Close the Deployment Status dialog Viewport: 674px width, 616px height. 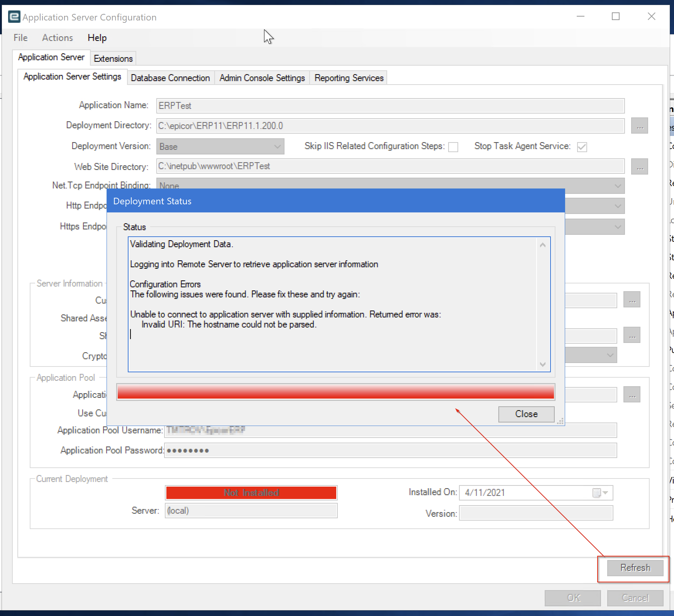[526, 414]
